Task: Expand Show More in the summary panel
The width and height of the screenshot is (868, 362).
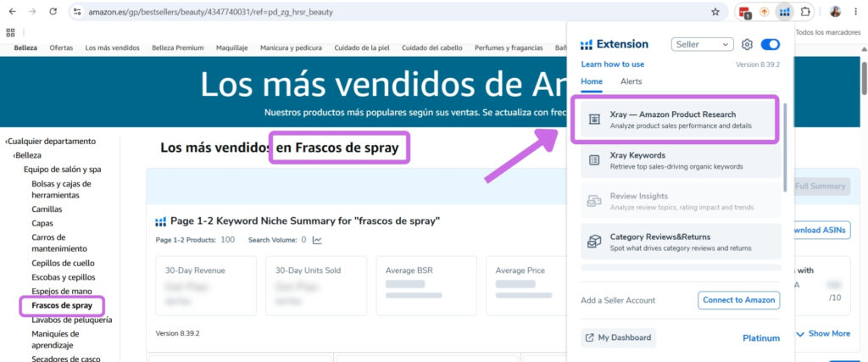Action: pos(822,334)
